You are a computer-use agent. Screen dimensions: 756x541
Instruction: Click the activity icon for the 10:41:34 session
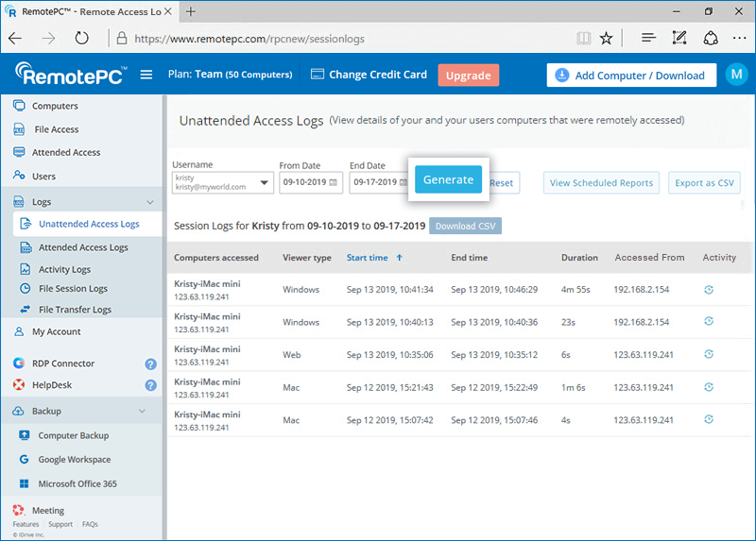pos(709,289)
